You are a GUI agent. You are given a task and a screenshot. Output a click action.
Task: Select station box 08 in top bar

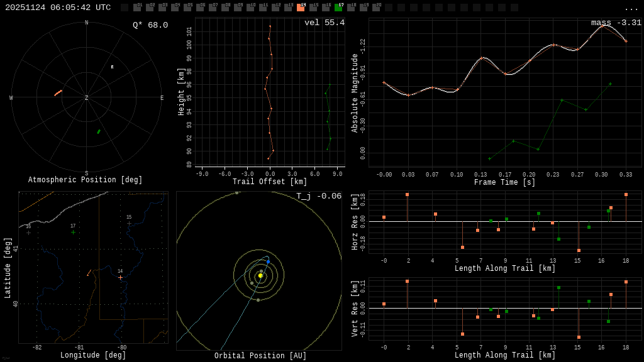[x=225, y=8]
